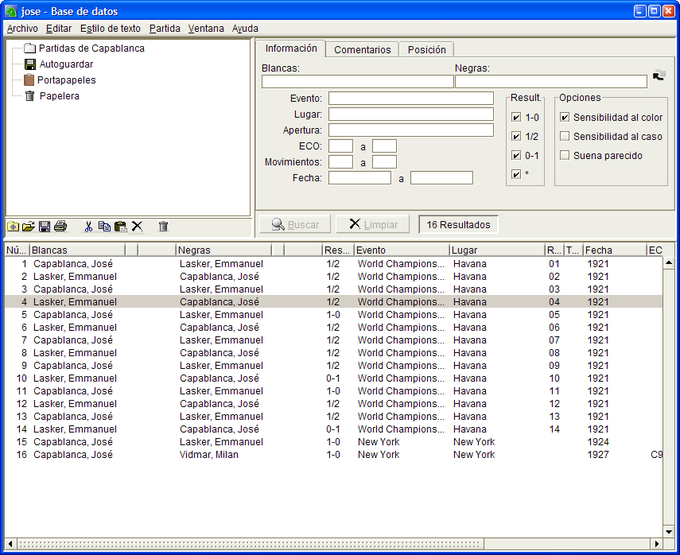Select game 10 Lasker vs Capablanca 0-1
The width and height of the screenshot is (680, 555).
point(333,378)
